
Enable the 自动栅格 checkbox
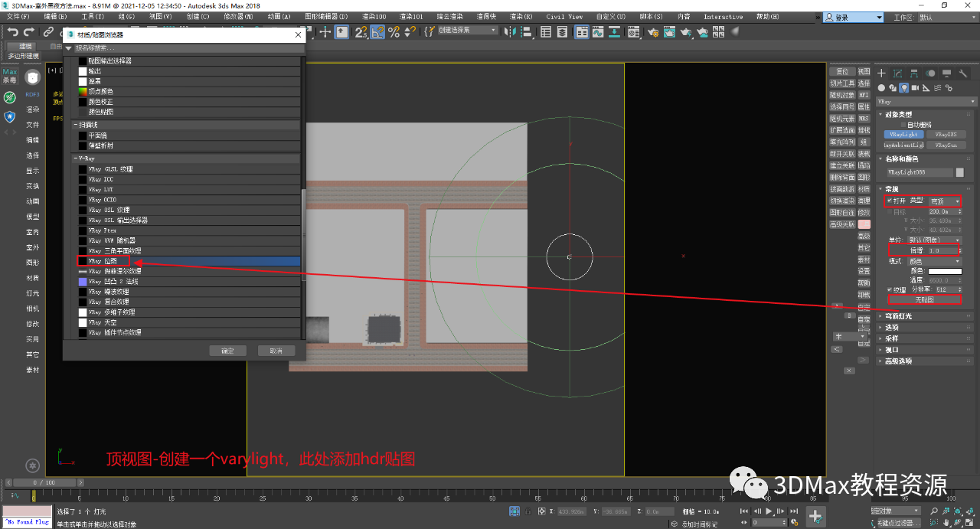coord(903,125)
